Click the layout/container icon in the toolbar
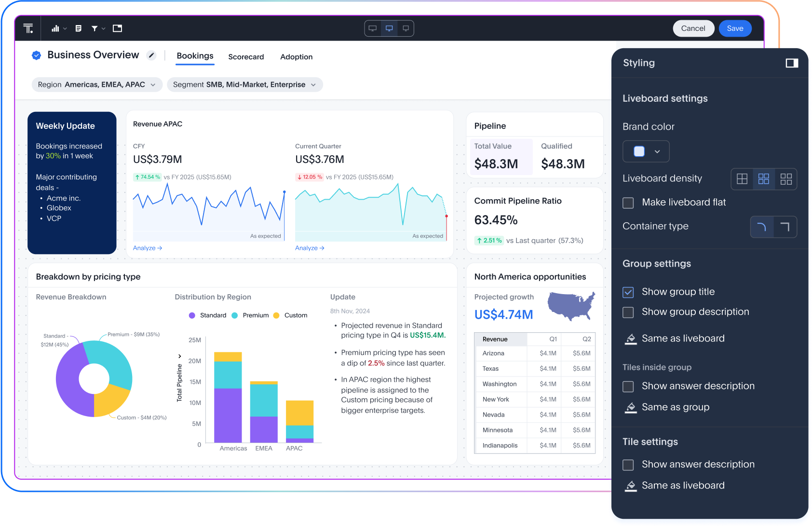Viewport: 812px width, 527px height. pos(117,28)
